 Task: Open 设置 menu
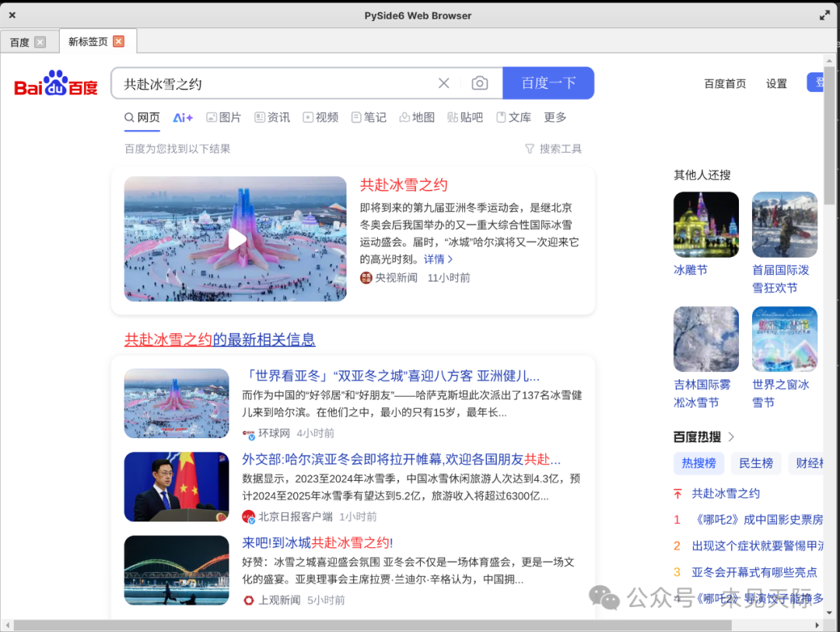776,83
